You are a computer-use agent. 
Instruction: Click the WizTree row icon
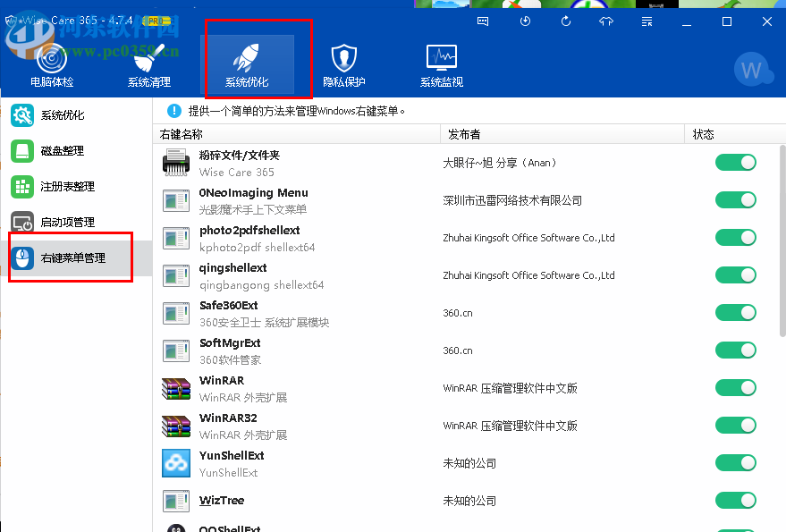(x=176, y=501)
